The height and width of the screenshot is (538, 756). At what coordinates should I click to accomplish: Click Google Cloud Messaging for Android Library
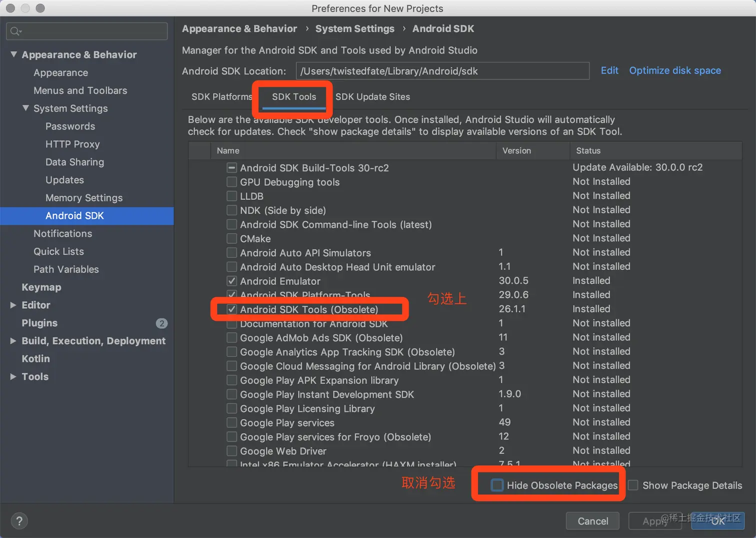368,366
